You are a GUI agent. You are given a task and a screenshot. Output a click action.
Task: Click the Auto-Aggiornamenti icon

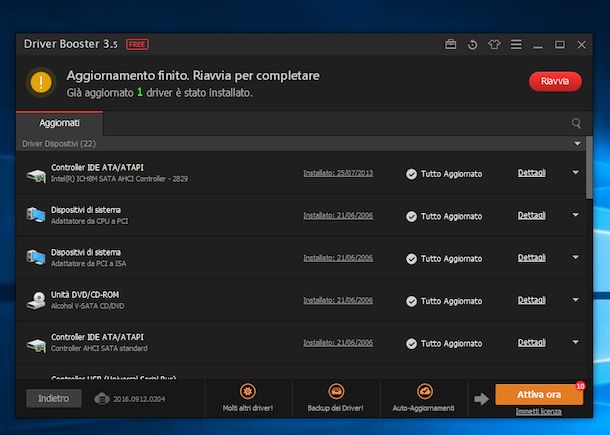[x=424, y=391]
